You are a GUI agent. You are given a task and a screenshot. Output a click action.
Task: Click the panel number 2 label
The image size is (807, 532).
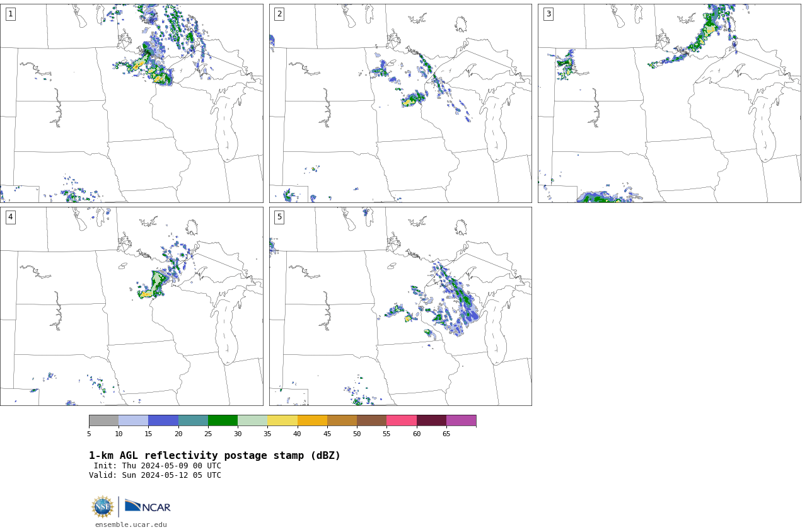pyautogui.click(x=279, y=14)
